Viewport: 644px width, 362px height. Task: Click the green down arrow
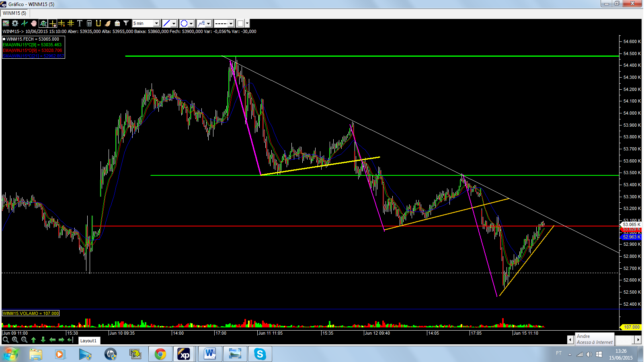click(43, 340)
